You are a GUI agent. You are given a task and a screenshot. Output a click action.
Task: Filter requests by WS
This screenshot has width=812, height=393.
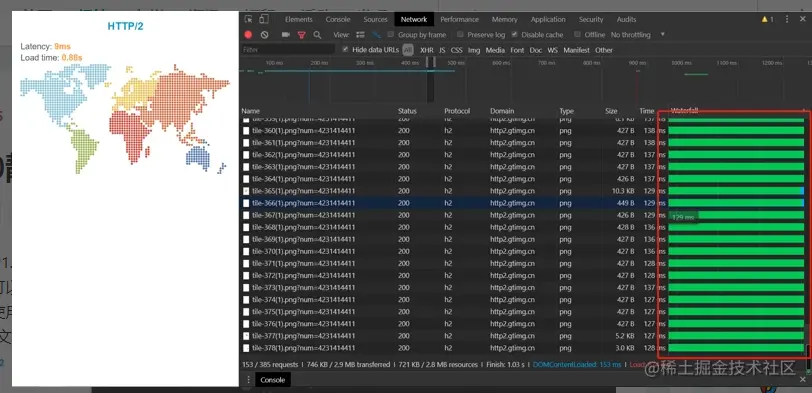(x=553, y=50)
